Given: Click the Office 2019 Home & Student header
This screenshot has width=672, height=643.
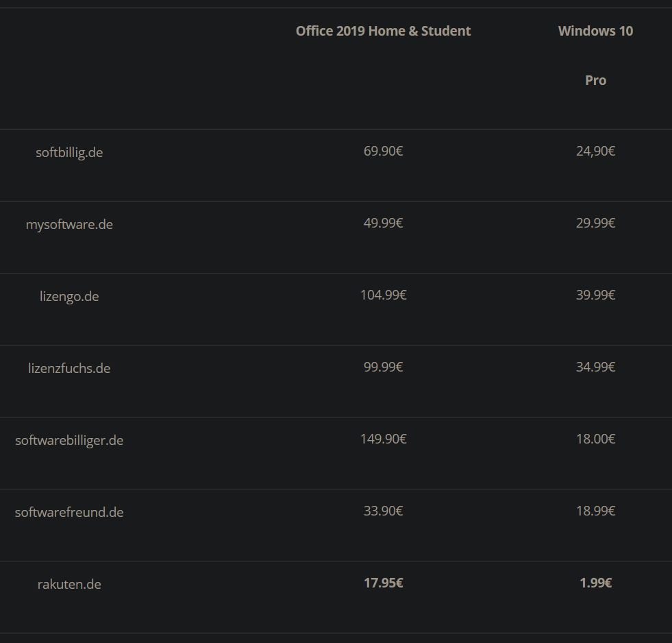Looking at the screenshot, I should tap(383, 31).
